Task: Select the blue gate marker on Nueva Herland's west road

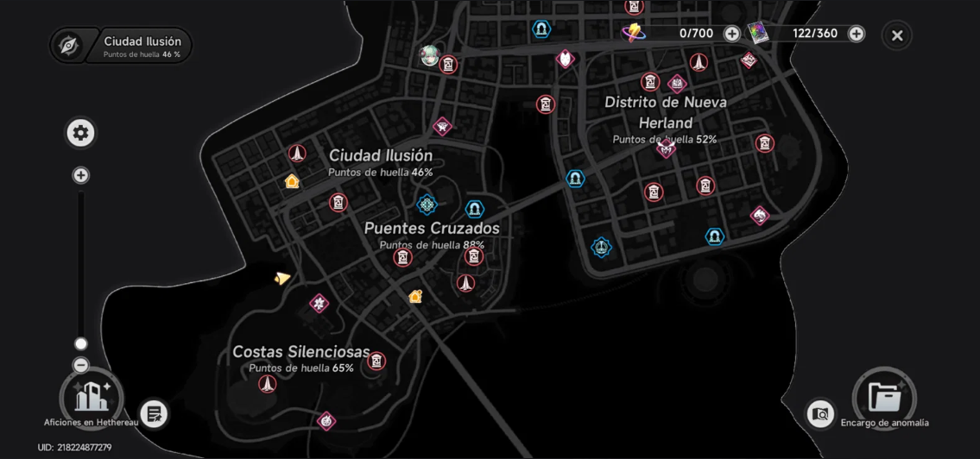Action: point(575,179)
